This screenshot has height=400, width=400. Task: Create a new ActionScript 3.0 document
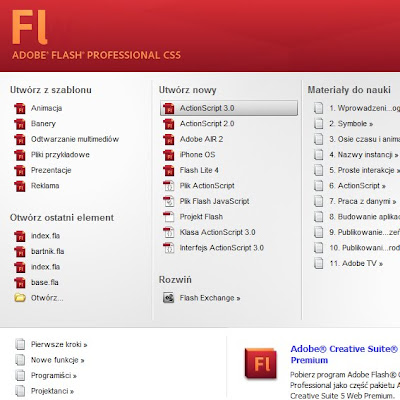229,108
